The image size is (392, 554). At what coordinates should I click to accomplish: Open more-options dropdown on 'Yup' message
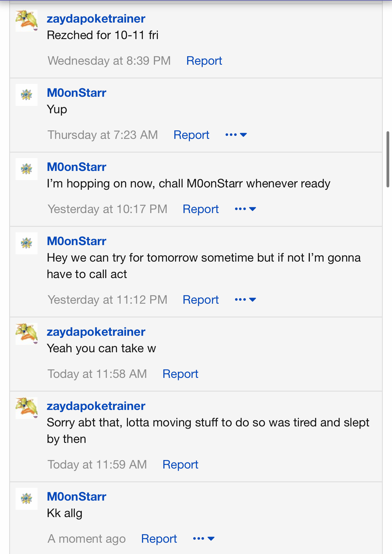click(236, 135)
